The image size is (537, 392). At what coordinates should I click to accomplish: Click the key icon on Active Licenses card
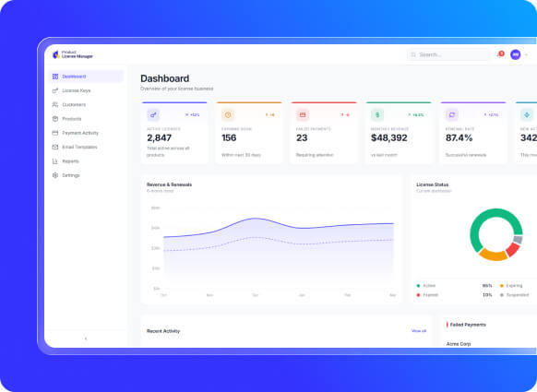tap(153, 114)
